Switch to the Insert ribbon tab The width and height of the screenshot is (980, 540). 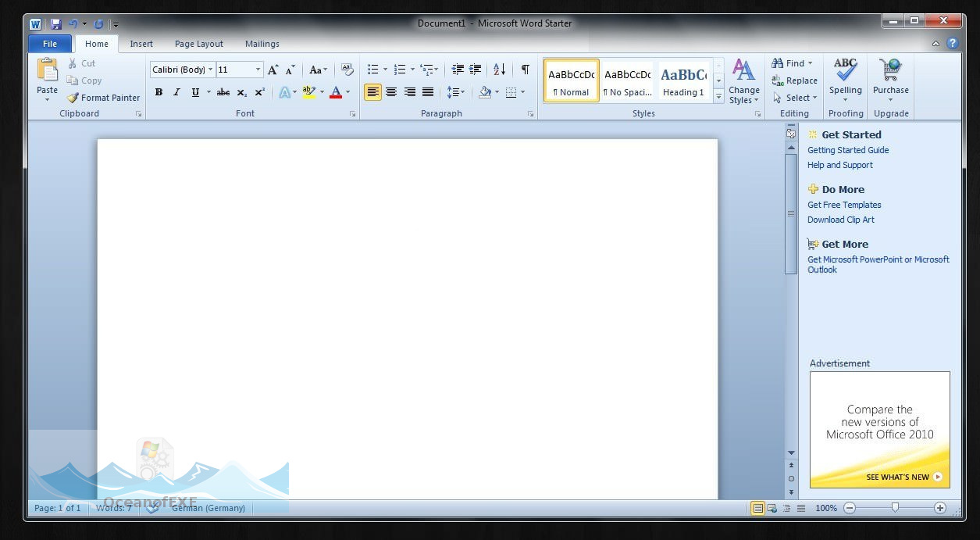coord(141,44)
